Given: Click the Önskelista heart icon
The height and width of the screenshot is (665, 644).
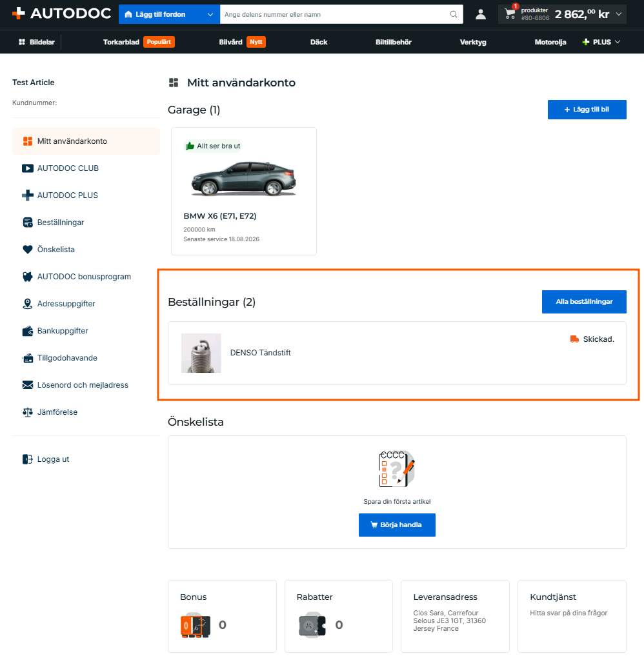Looking at the screenshot, I should coord(28,250).
